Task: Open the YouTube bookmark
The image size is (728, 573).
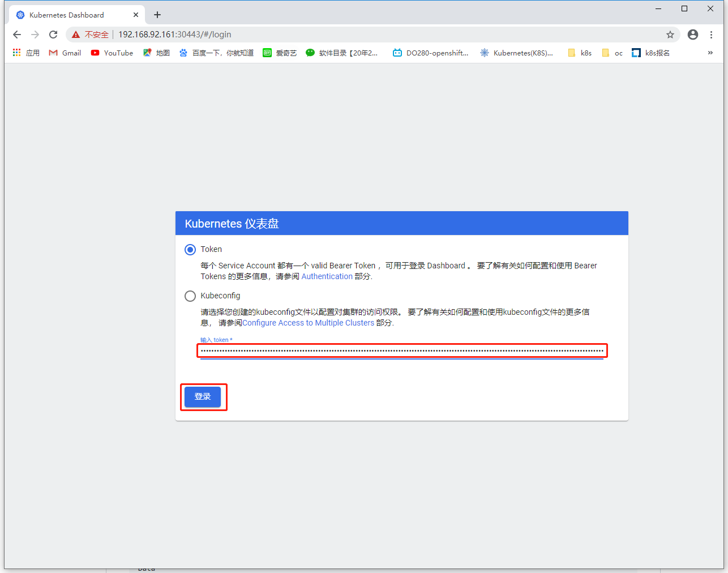Action: [x=112, y=53]
